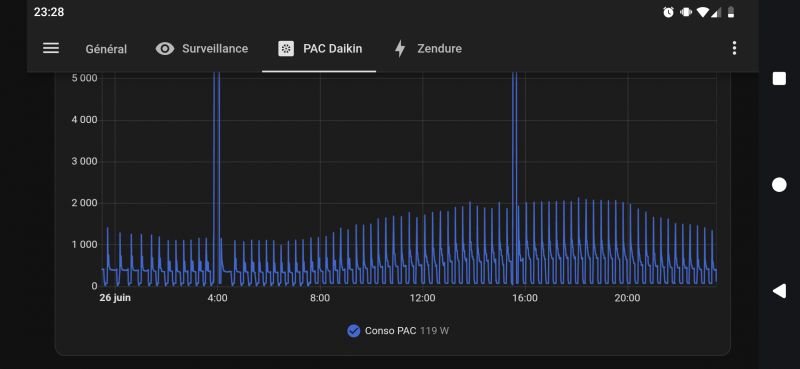Click the 119 W legend value

point(434,331)
